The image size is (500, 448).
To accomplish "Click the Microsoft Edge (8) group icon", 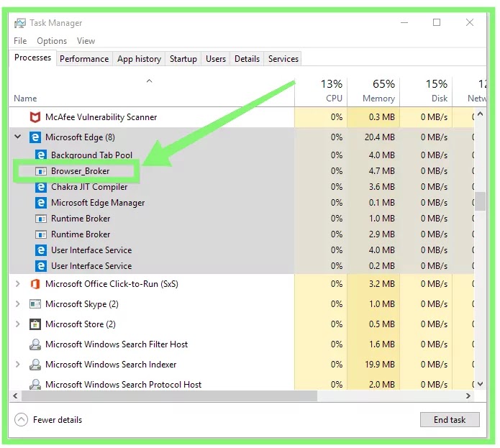I will tap(35, 137).
